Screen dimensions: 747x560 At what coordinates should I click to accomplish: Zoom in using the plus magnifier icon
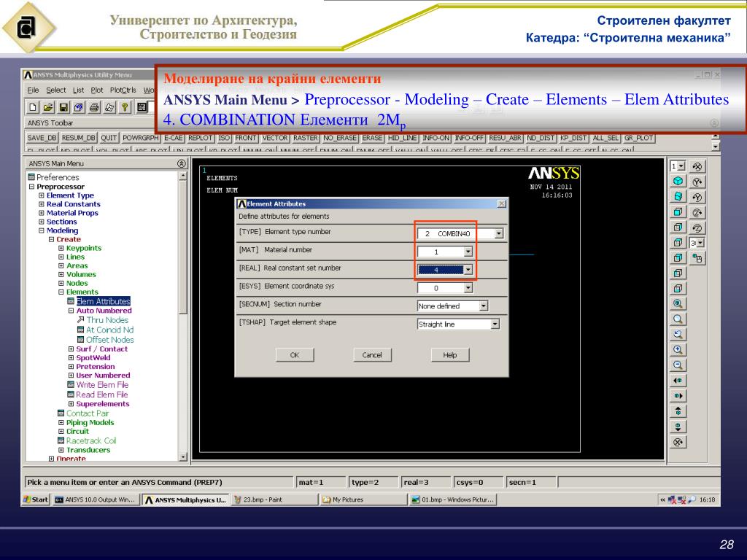tap(678, 350)
